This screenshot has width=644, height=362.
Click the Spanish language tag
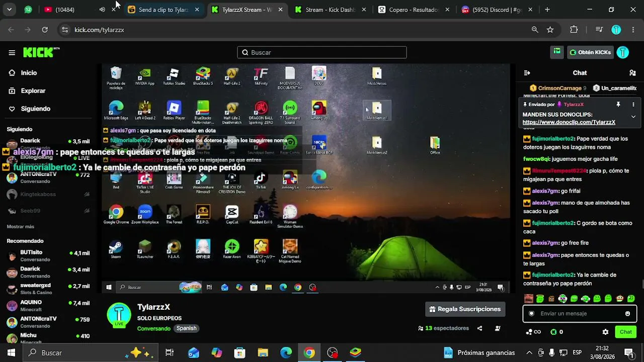[186, 328]
